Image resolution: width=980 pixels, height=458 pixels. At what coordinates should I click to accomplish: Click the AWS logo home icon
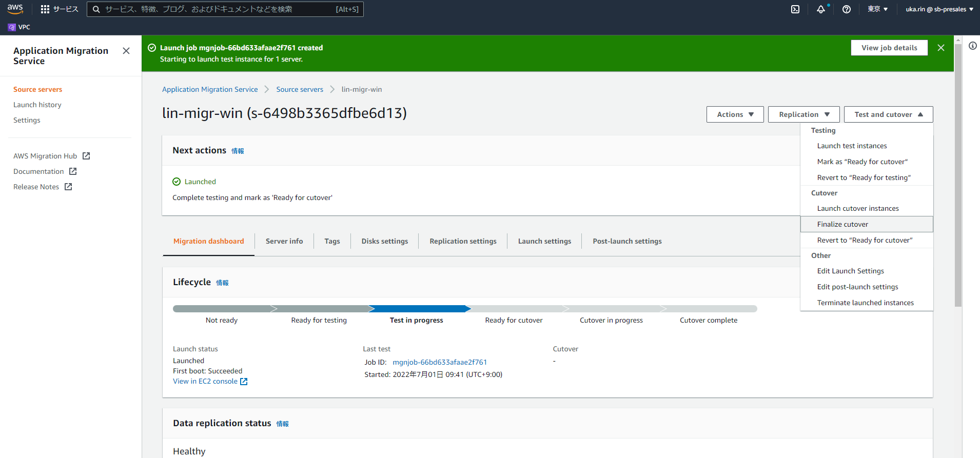(15, 9)
